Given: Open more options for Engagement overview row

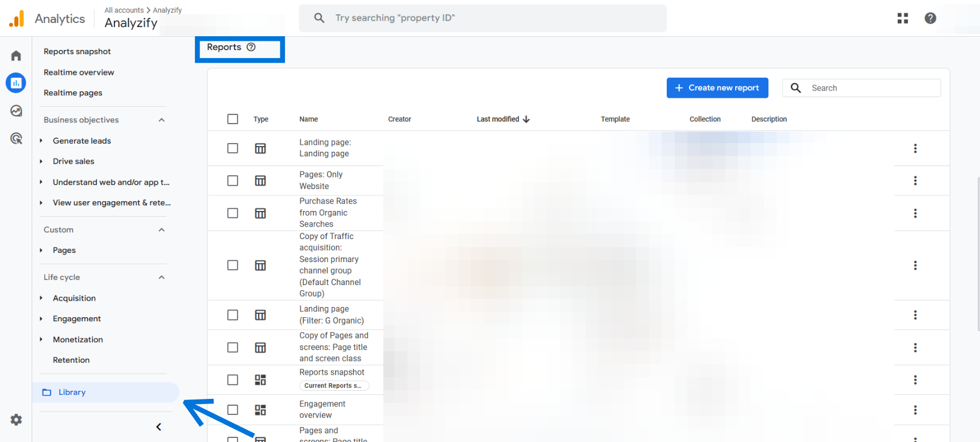Looking at the screenshot, I should 915,410.
